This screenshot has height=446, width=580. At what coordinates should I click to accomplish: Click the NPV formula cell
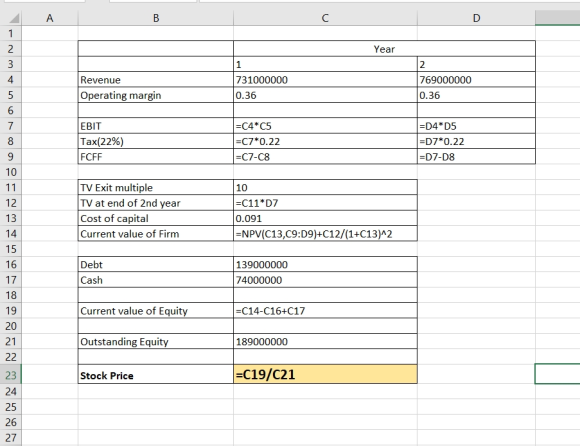tap(325, 234)
